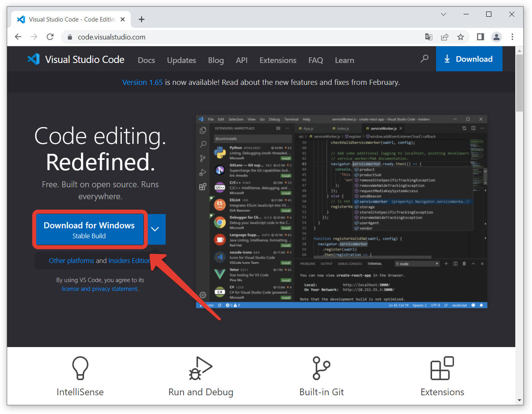
Task: Expand the tab search chevron in title bar
Action: [443, 14]
